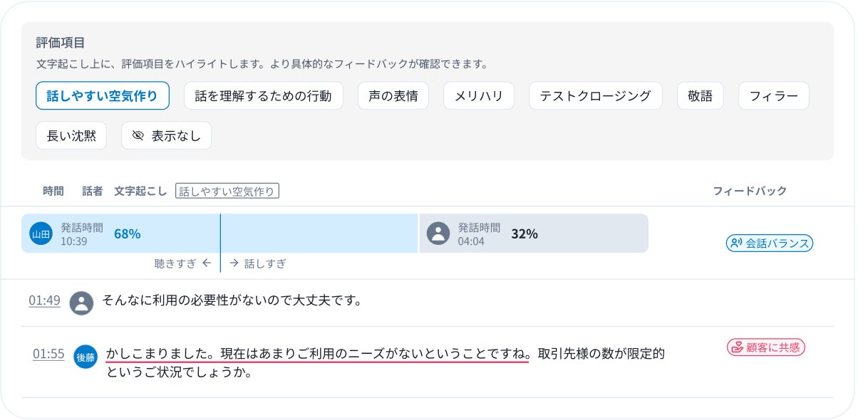The height and width of the screenshot is (420, 868).
Task: Click the 後藤 speaker avatar icon
Action: click(x=86, y=357)
